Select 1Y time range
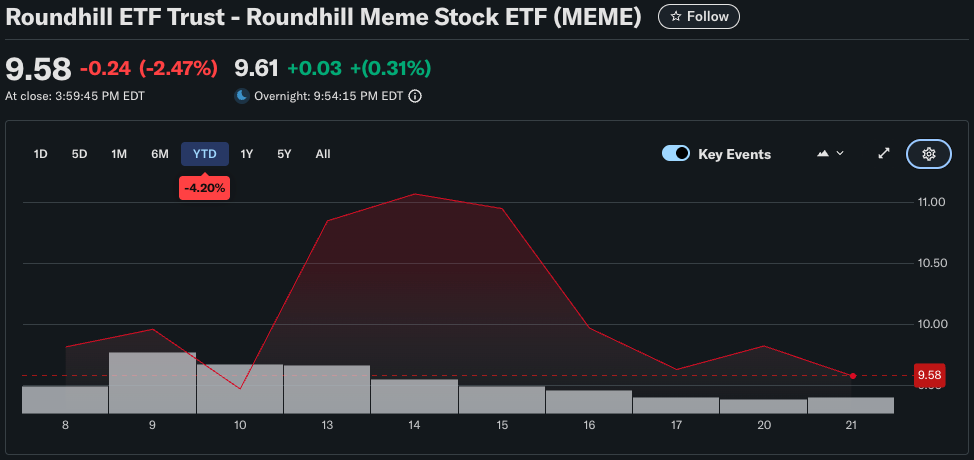Image resolution: width=974 pixels, height=460 pixels. (247, 154)
